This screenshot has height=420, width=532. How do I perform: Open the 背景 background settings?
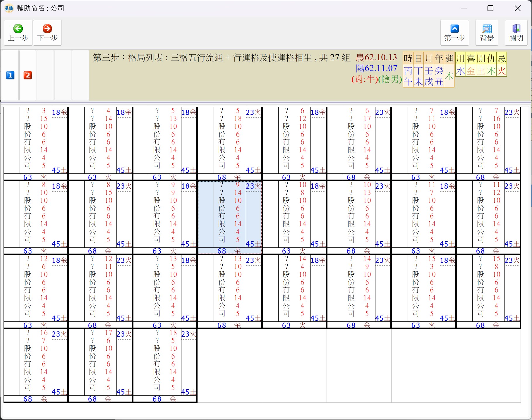tap(487, 32)
